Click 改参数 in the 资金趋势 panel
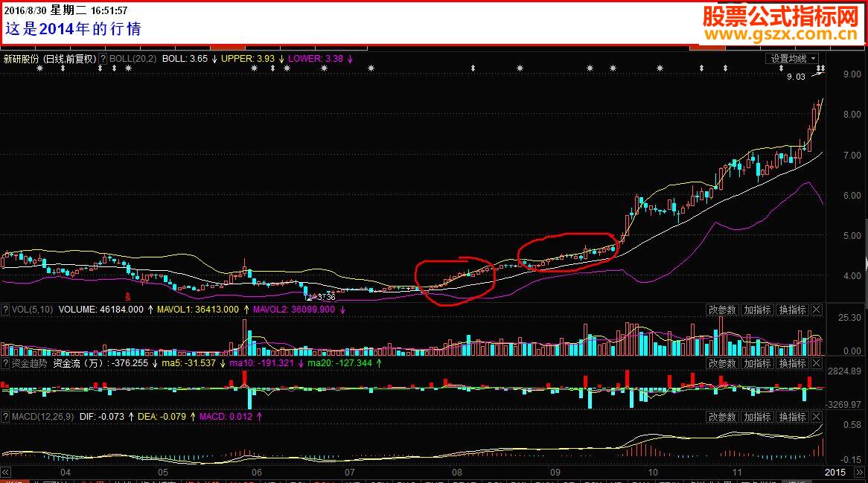 [722, 363]
